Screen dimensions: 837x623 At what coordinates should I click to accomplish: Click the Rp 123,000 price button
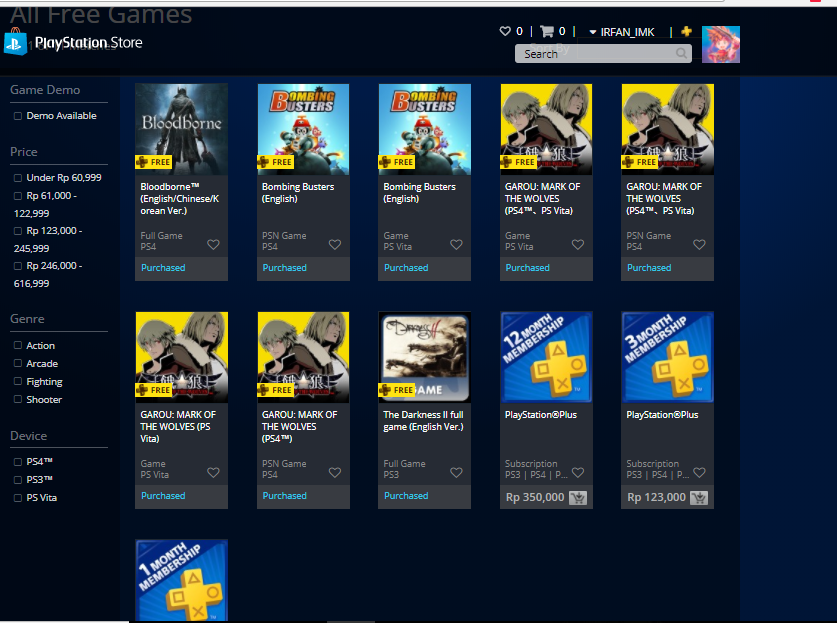coord(656,497)
